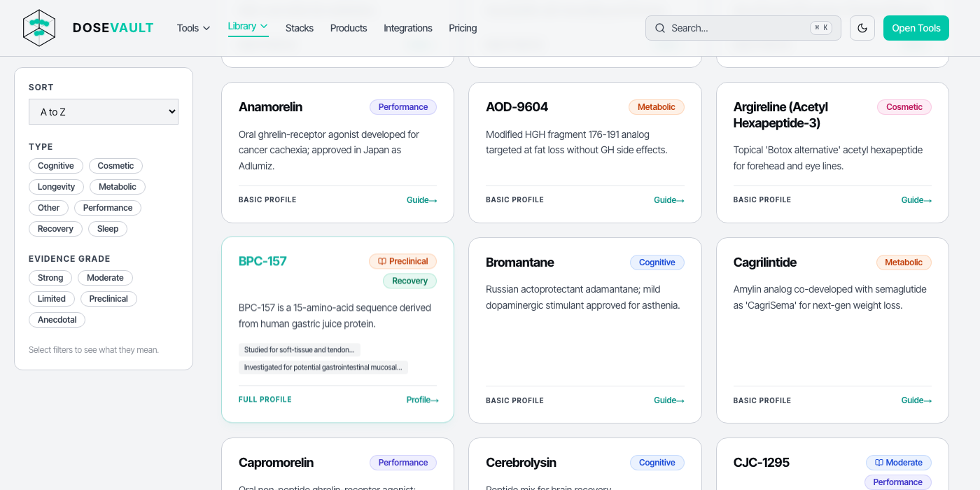980x490 pixels.
Task: Click the AOD-9604 card title
Action: tap(517, 107)
